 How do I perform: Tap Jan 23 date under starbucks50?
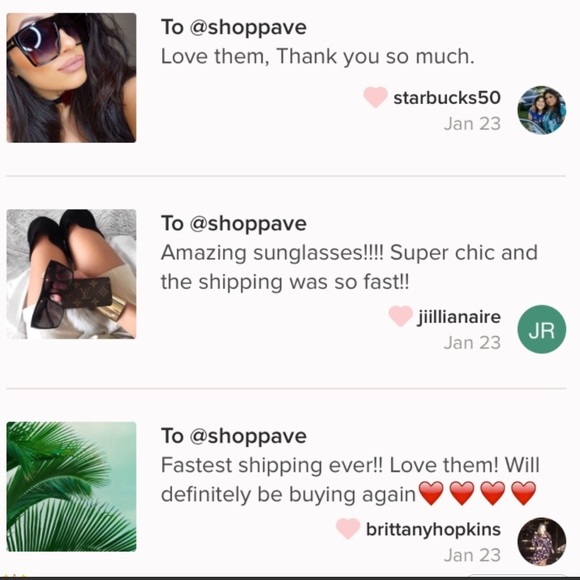tap(472, 124)
